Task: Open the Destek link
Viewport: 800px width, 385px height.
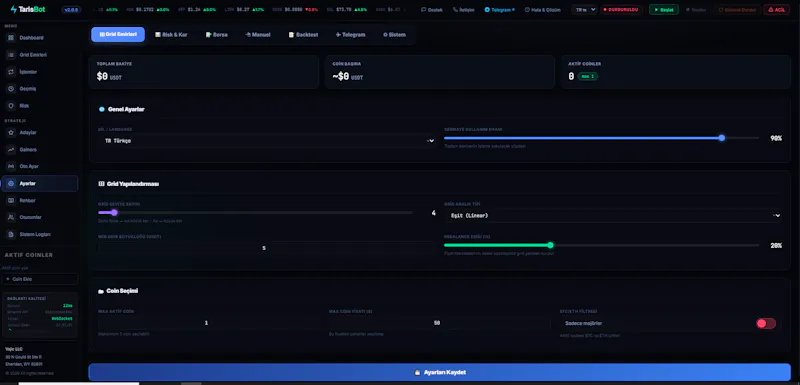Action: point(432,10)
